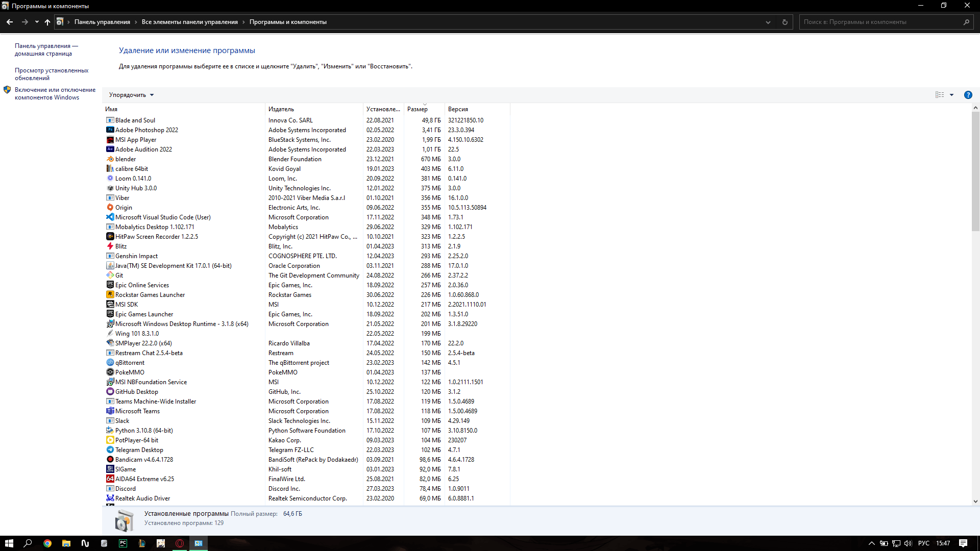Select the Unity Hub 3.0.0 icon

pos(110,188)
